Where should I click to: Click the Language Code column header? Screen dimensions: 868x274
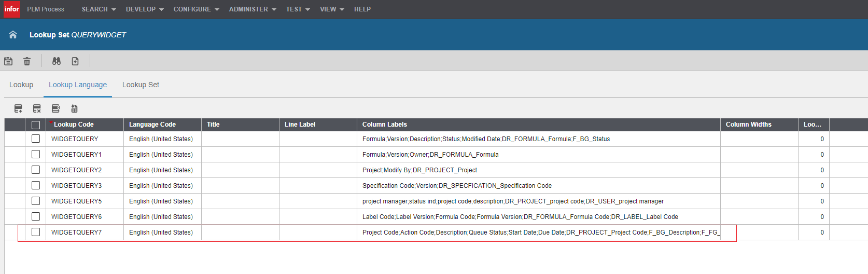click(152, 125)
